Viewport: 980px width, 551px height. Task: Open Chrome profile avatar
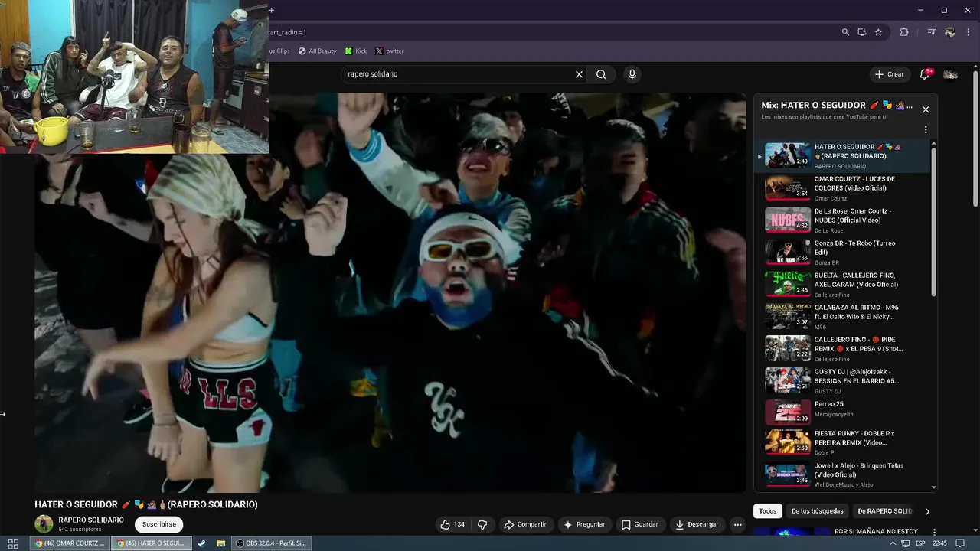(950, 32)
